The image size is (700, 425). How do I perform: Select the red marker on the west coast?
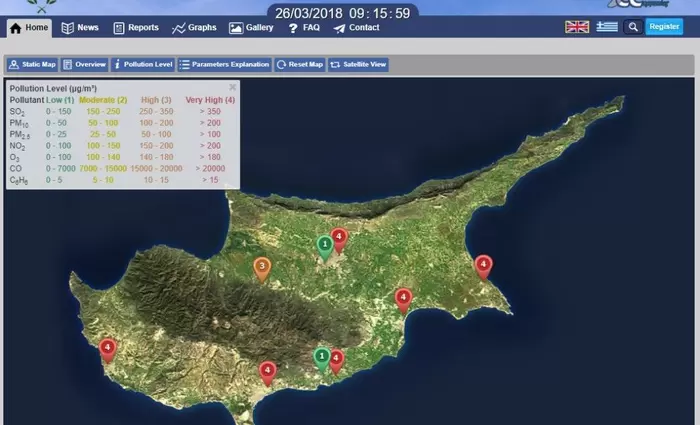click(107, 350)
